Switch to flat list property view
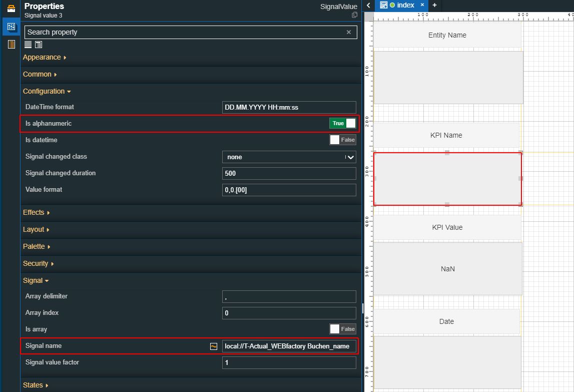The image size is (574, 392). pyautogui.click(x=28, y=45)
